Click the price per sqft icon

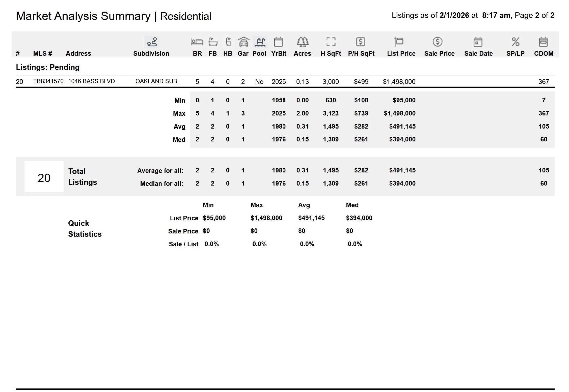pyautogui.click(x=361, y=42)
